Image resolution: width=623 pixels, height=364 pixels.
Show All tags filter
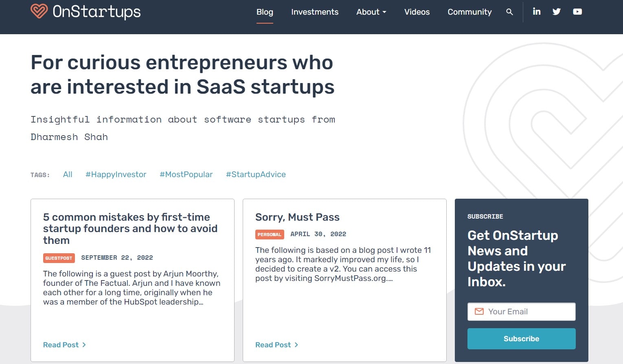click(x=68, y=174)
